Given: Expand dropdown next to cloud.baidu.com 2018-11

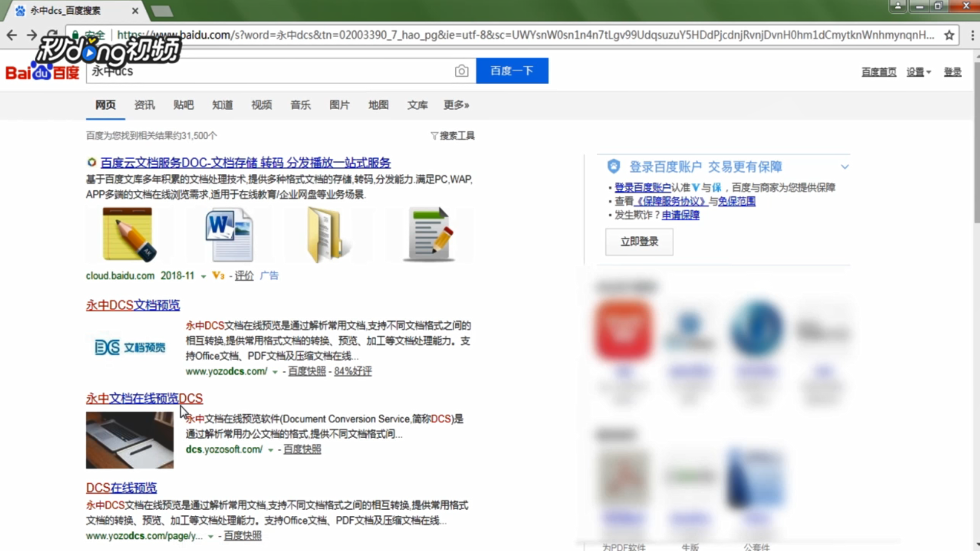Looking at the screenshot, I should 203,277.
